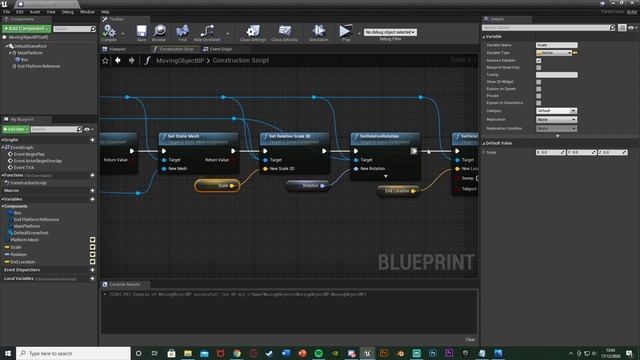This screenshot has height=360, width=640.
Task: Add a new event dispatcher
Action: pos(92,270)
